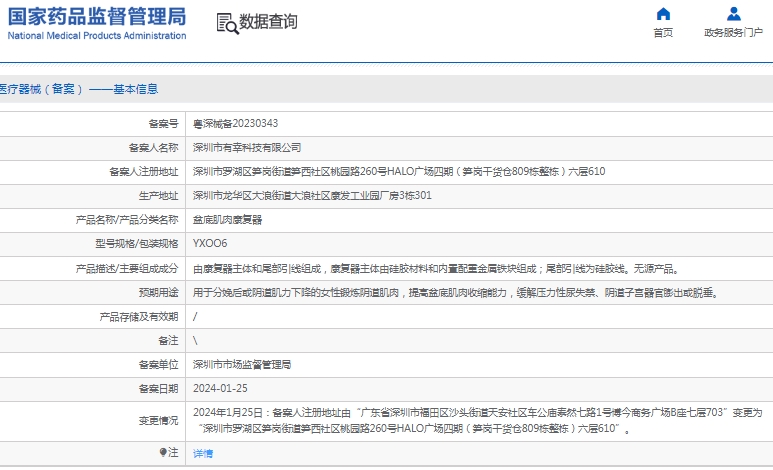Click the lightbulb icon beside 注
This screenshot has width=773, height=470.
tap(163, 452)
